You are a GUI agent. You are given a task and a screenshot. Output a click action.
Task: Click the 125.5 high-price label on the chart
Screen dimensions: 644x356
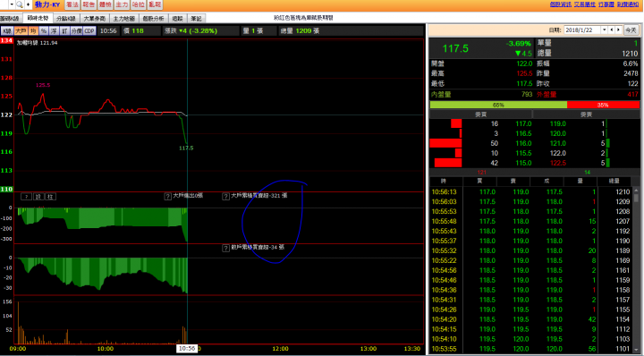43,85
